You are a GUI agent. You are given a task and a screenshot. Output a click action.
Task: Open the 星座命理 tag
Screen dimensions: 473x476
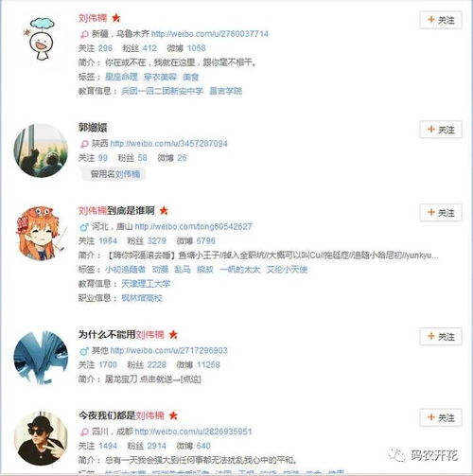(x=121, y=77)
